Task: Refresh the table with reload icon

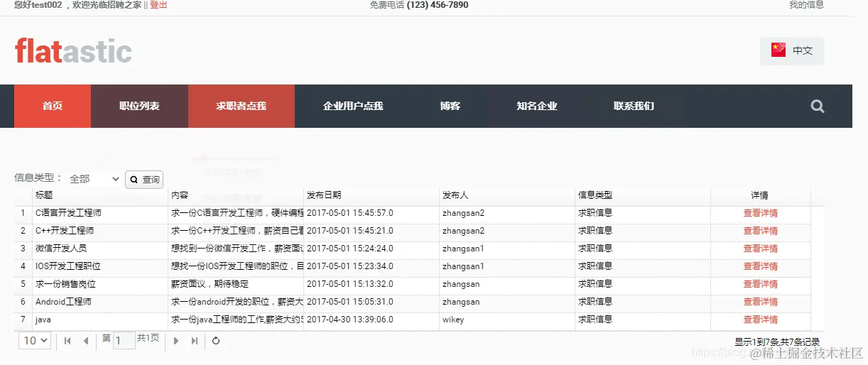Action: tap(216, 341)
